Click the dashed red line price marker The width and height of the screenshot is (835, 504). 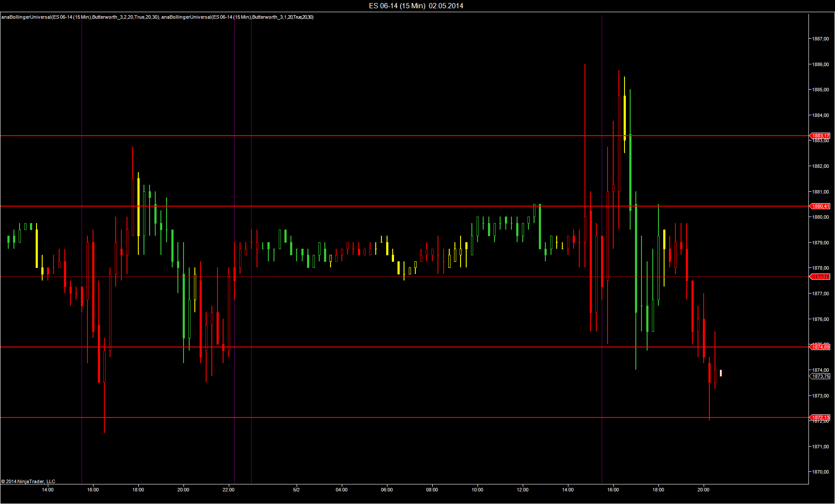pyautogui.click(x=820, y=277)
